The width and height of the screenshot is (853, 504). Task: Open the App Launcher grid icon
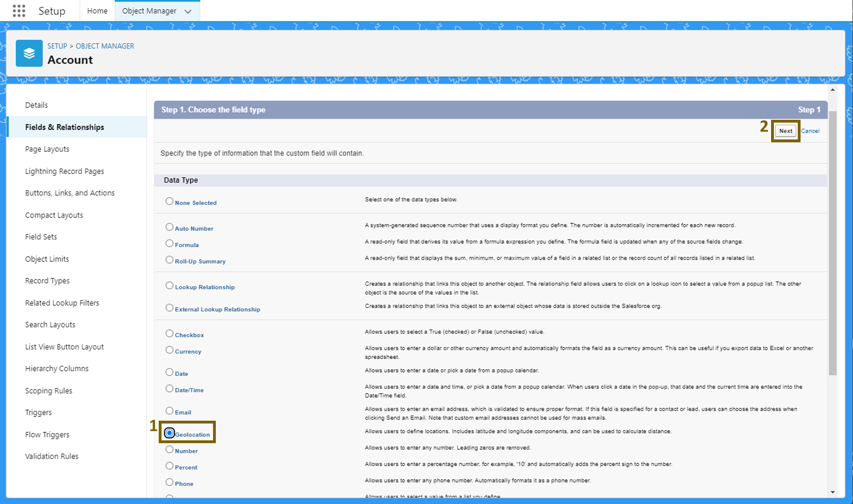coord(19,11)
